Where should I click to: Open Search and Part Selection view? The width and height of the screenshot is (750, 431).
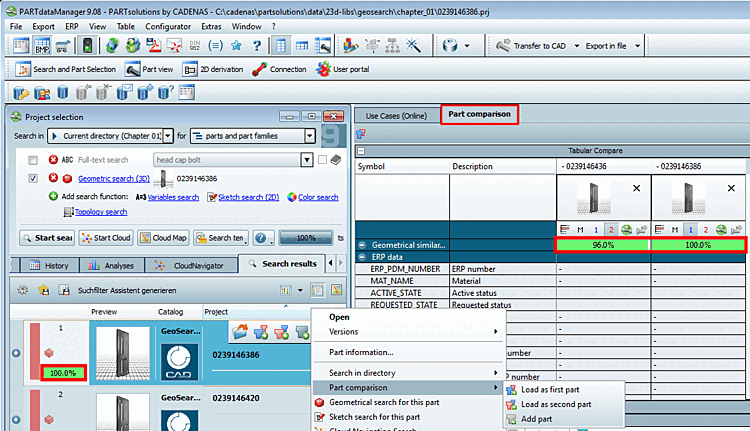[66, 69]
